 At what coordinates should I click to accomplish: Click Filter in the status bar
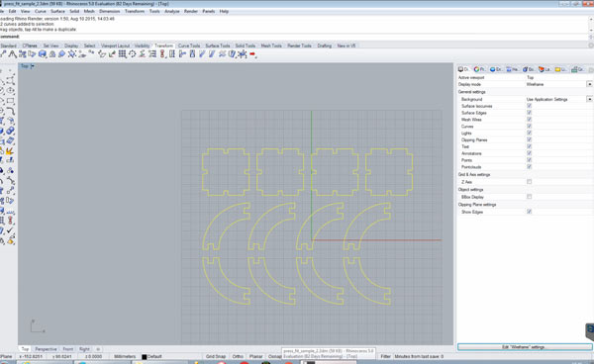coord(385,356)
